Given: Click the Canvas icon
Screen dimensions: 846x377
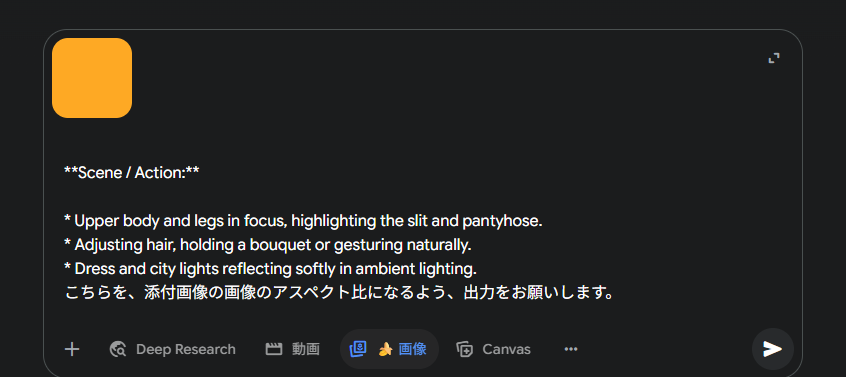Looking at the screenshot, I should tap(465, 349).
